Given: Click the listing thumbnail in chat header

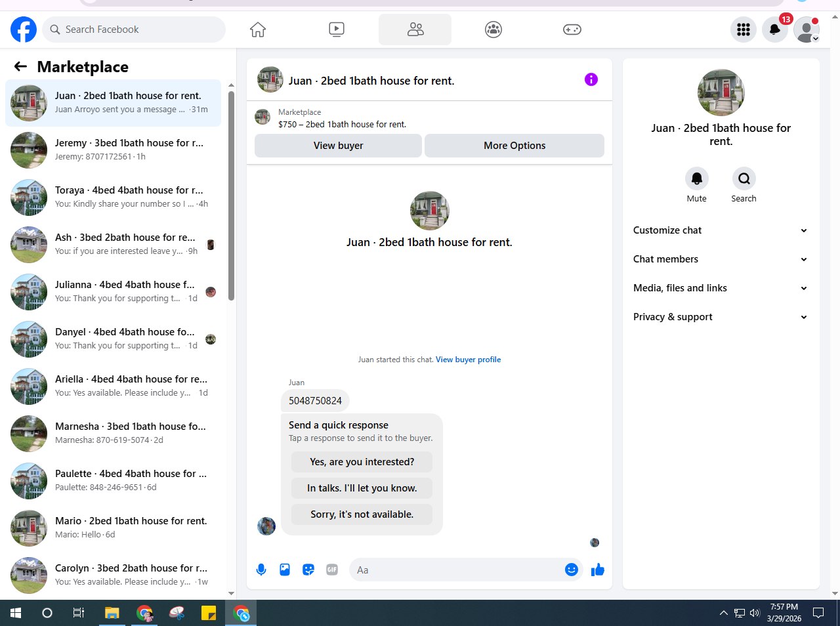Looking at the screenshot, I should coord(270,79).
